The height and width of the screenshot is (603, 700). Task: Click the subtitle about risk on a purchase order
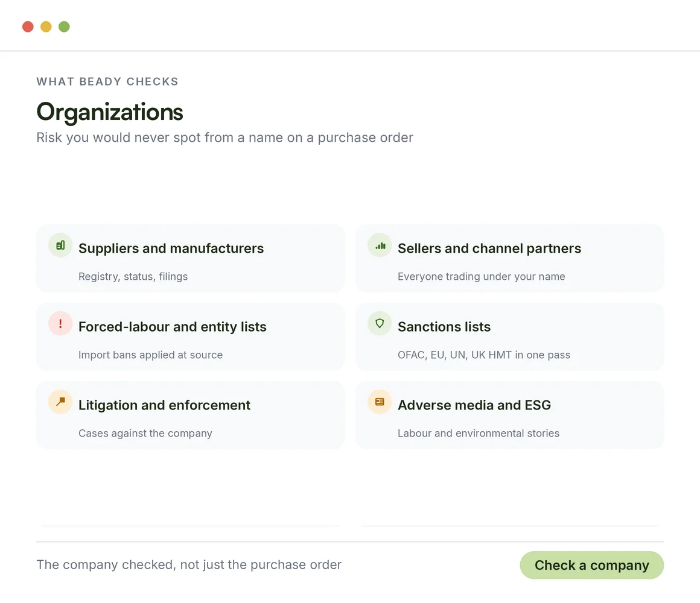(x=224, y=137)
